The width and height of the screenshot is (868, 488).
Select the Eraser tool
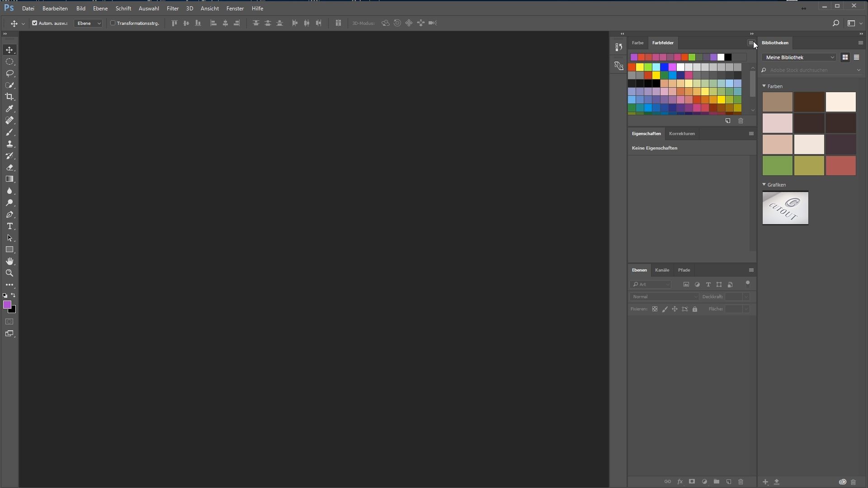pyautogui.click(x=9, y=168)
